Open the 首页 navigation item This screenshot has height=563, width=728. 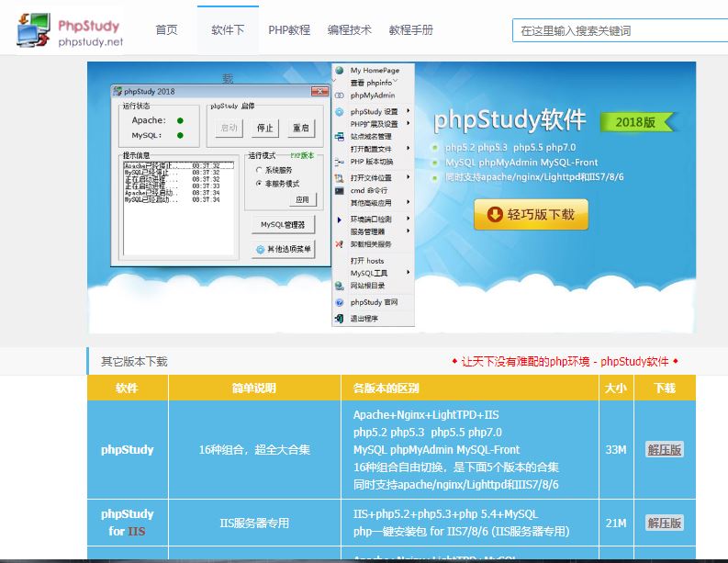(x=166, y=29)
